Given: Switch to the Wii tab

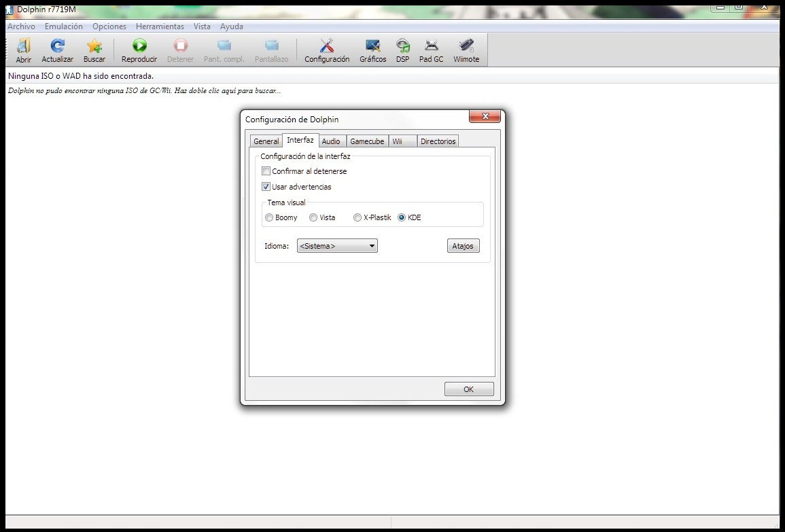Looking at the screenshot, I should pyautogui.click(x=402, y=141).
